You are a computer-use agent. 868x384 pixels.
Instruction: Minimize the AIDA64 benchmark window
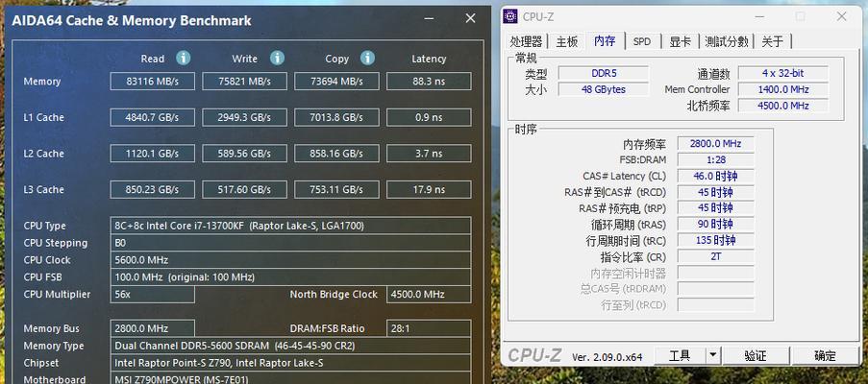point(429,19)
